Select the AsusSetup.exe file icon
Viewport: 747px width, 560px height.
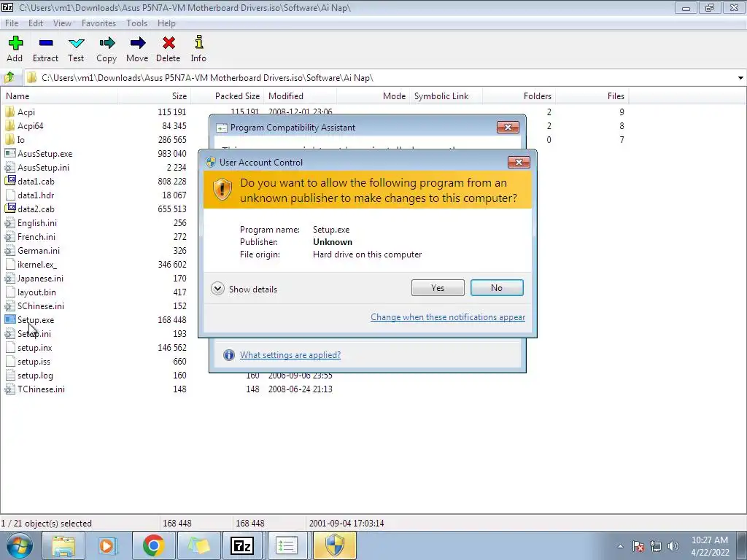tap(9, 153)
